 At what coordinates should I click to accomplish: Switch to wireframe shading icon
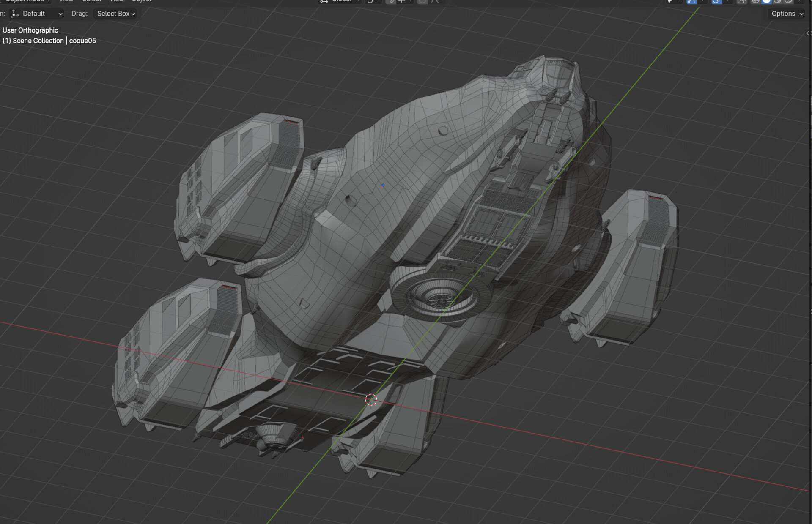coord(755,1)
